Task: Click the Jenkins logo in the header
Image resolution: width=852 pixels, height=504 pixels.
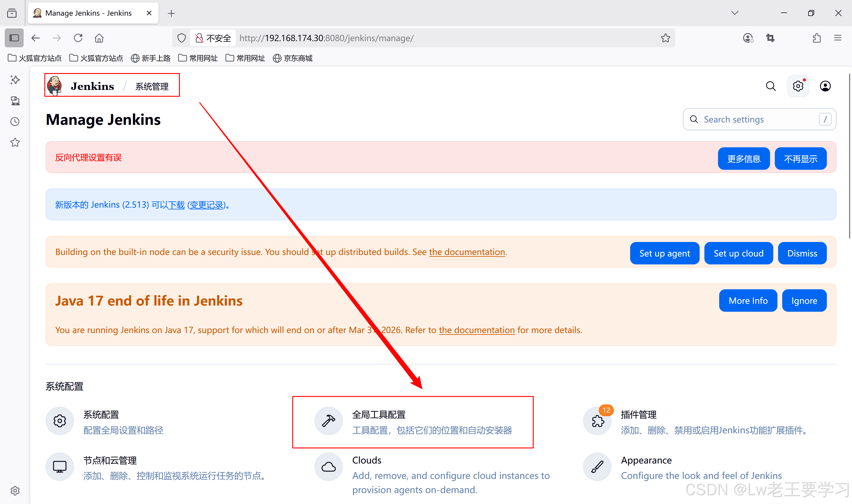Action: pyautogui.click(x=55, y=85)
